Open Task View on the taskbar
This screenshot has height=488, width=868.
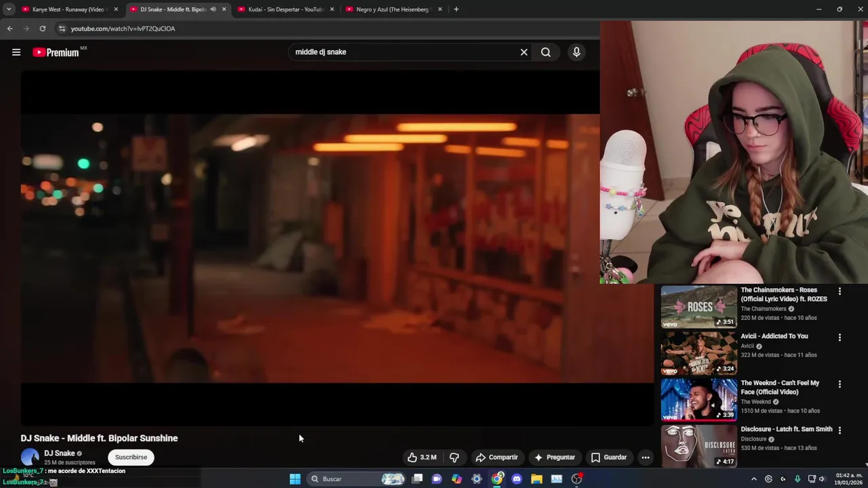417,479
